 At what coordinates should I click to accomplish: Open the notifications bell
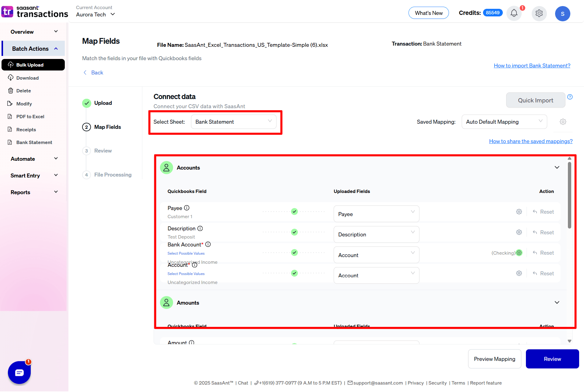[x=514, y=13]
